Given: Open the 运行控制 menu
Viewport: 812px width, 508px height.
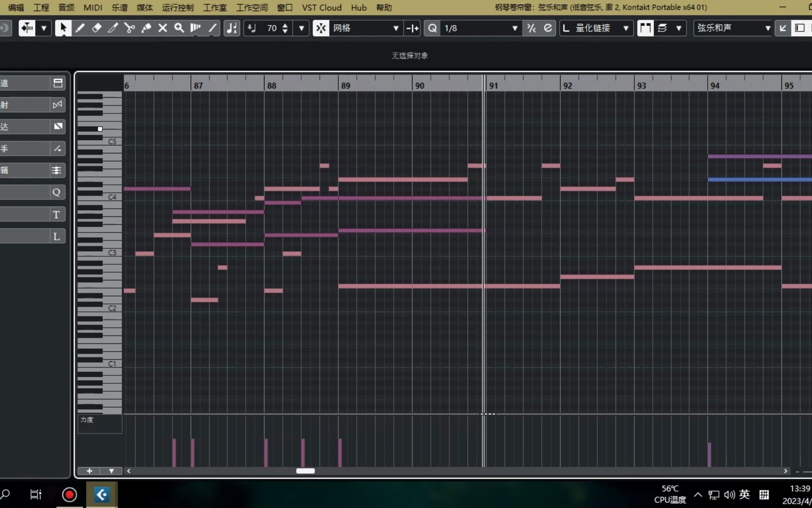Looking at the screenshot, I should pos(178,8).
